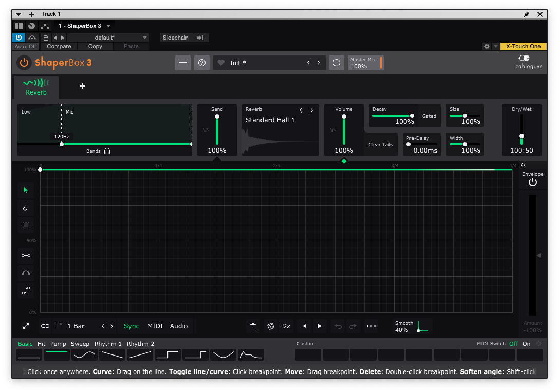Viewport: 559px width, 392px height.
Task: Click the Pre-Delay slider handle
Action: 408,144
